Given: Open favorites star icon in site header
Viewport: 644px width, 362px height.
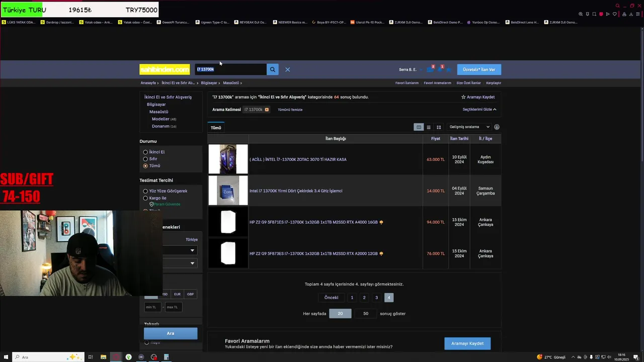Looking at the screenshot, I should (449, 69).
